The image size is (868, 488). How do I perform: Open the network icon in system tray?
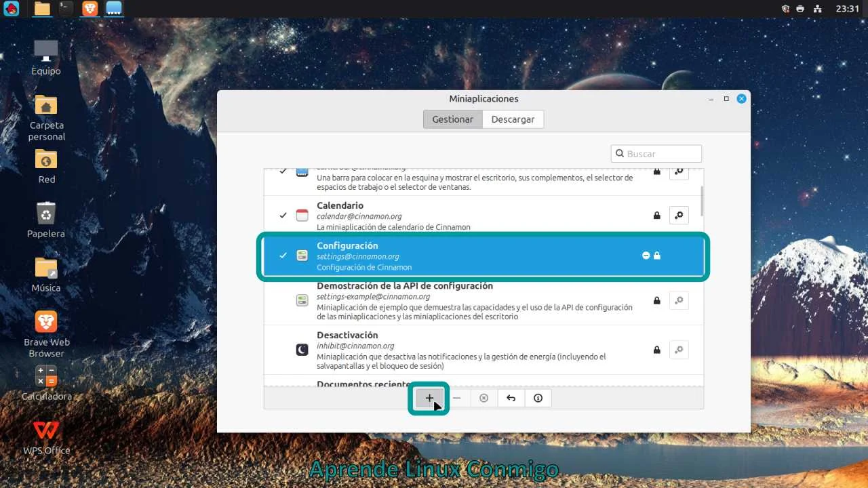coord(817,9)
